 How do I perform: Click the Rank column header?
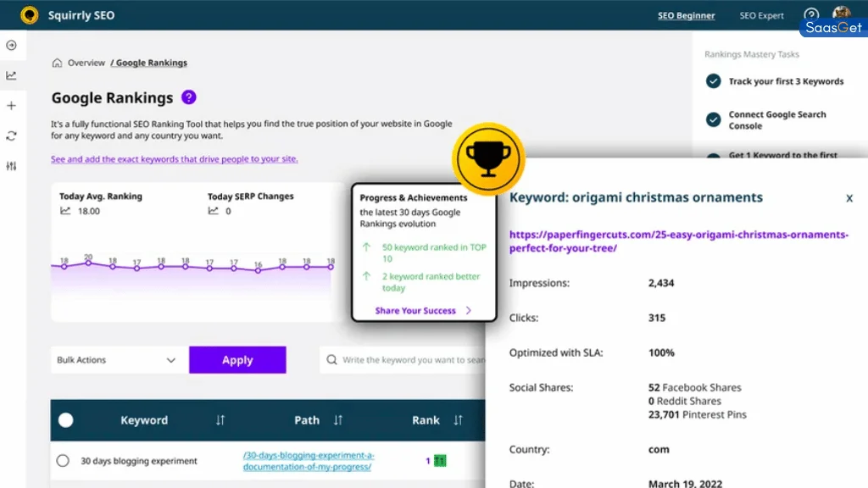pyautogui.click(x=426, y=420)
